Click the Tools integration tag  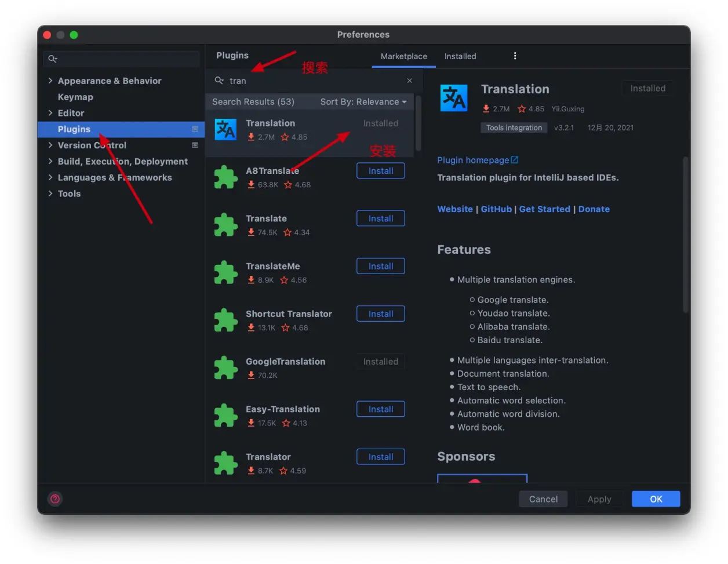pos(514,128)
